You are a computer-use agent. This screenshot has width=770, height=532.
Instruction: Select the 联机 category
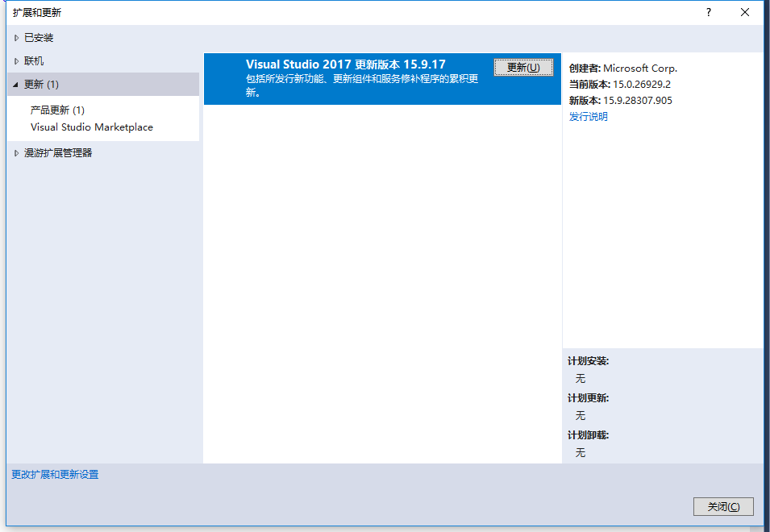[x=34, y=61]
